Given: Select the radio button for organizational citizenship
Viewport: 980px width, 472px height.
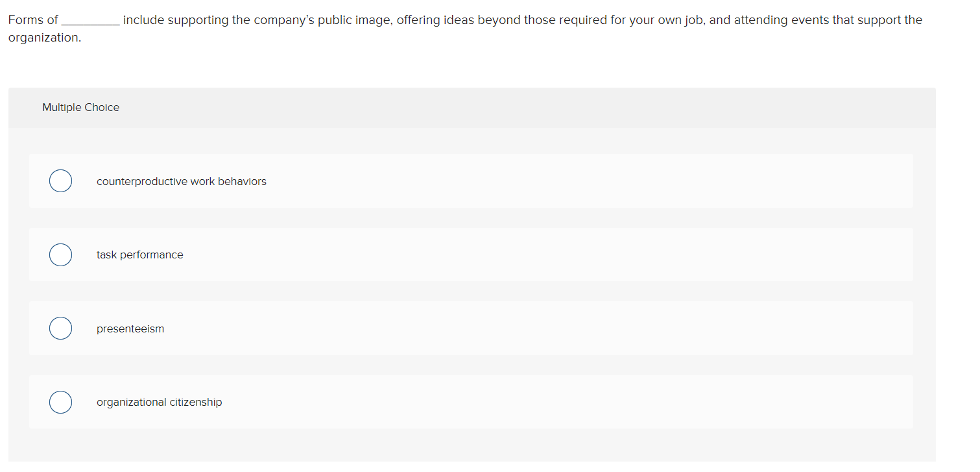Looking at the screenshot, I should tap(60, 402).
